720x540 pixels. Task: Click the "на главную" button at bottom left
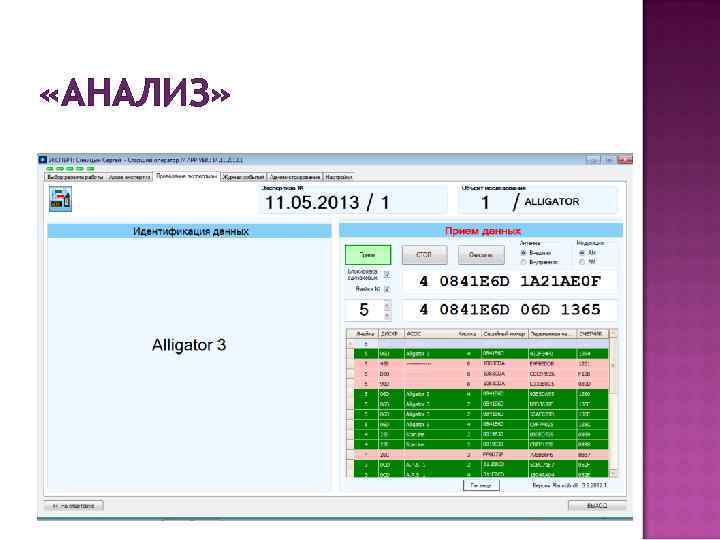click(73, 506)
